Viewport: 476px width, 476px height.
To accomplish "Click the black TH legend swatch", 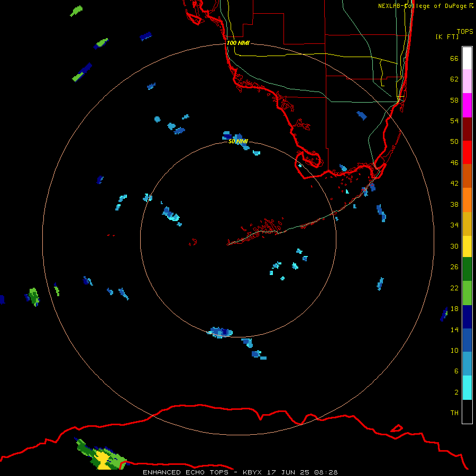I will click(x=467, y=411).
